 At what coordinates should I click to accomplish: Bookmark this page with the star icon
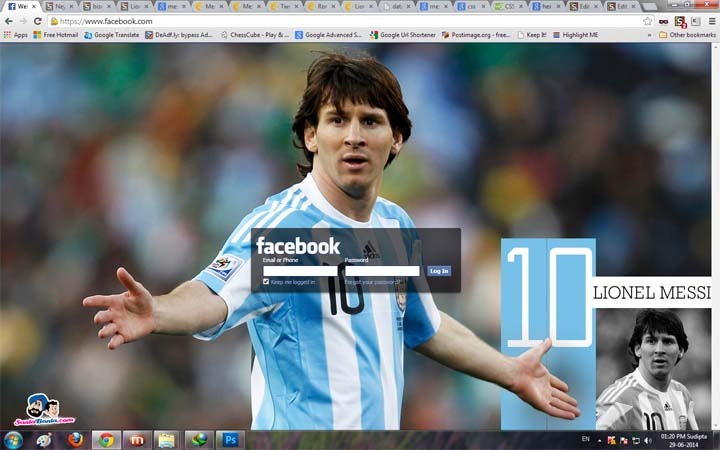(647, 21)
